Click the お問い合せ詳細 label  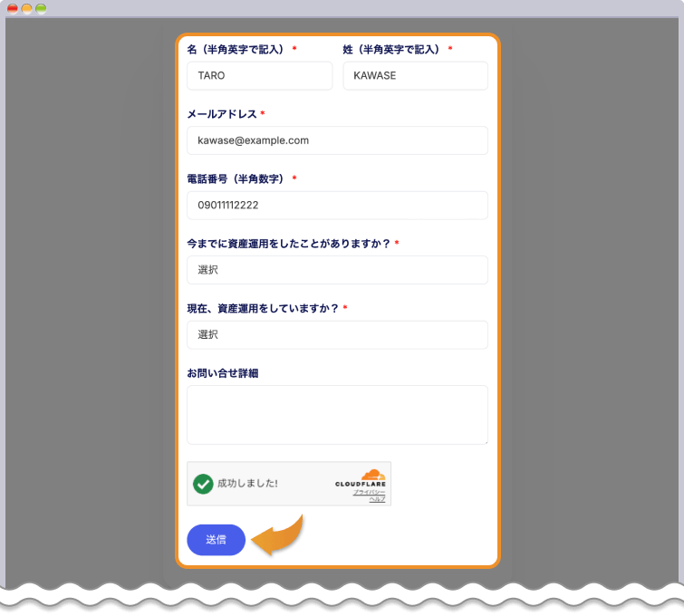[x=223, y=373]
